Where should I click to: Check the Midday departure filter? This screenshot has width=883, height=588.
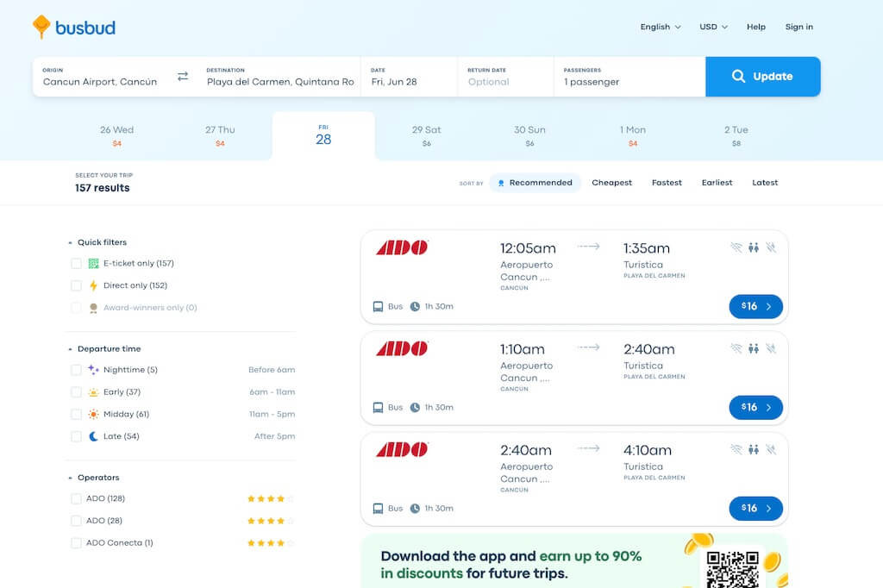[x=76, y=414]
